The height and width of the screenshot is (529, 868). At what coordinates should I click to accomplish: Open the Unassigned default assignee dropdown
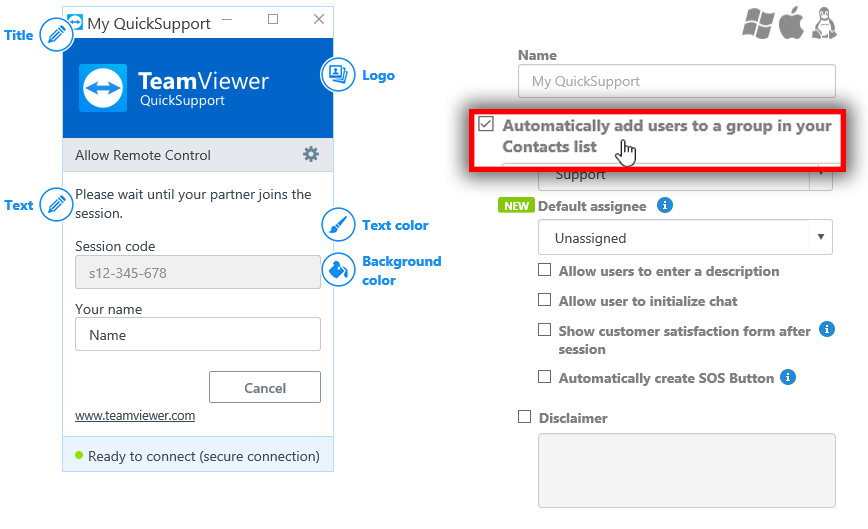685,237
